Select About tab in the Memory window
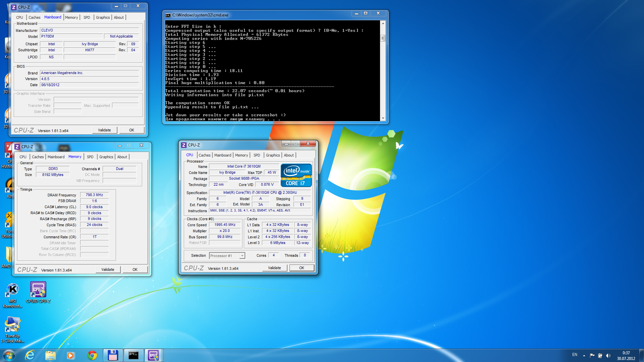Image resolution: width=644 pixels, height=362 pixels. pyautogui.click(x=122, y=157)
